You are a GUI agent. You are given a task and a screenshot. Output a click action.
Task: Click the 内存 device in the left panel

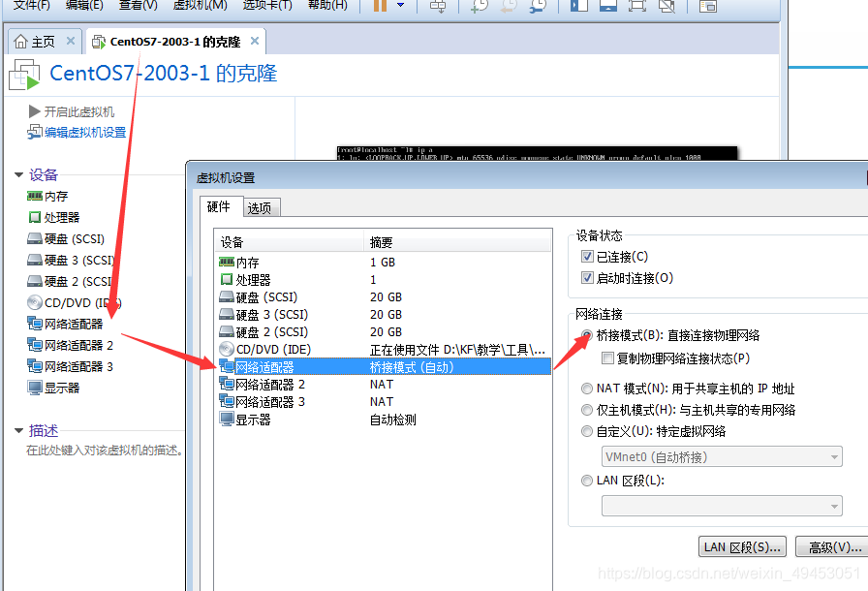click(47, 196)
